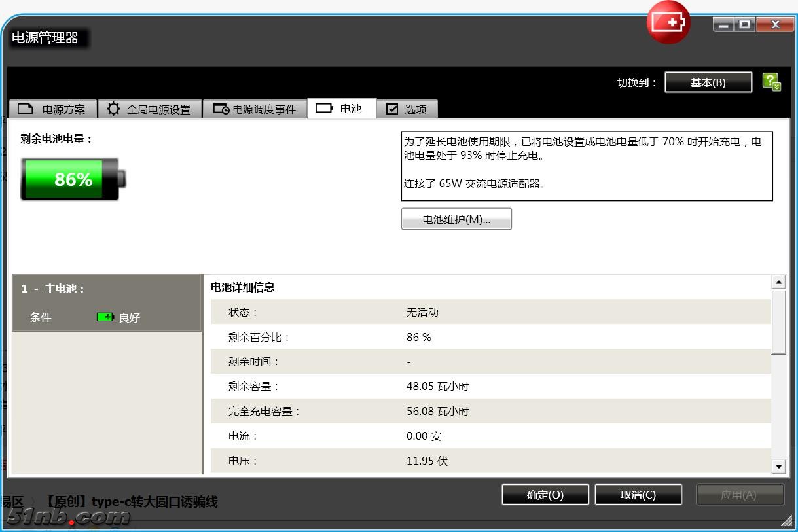Click the red battery logo icon

668,23
